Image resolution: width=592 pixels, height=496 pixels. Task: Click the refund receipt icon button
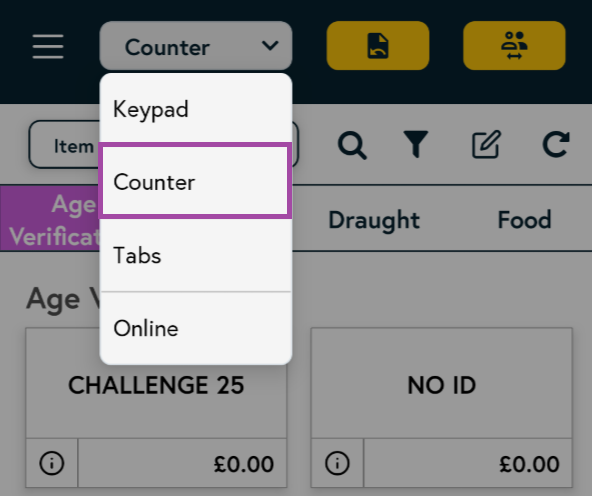click(x=378, y=46)
